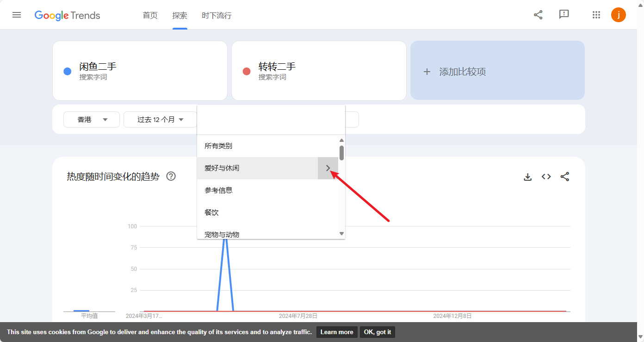
Task: Open the orange account avatar
Action: click(619, 15)
